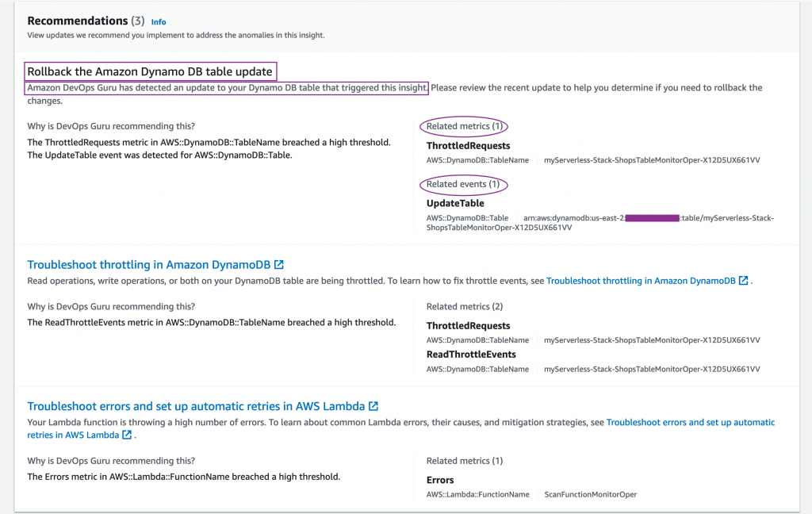The height and width of the screenshot is (514, 812).
Task: Expand the Related events (1) section
Action: 464,184
